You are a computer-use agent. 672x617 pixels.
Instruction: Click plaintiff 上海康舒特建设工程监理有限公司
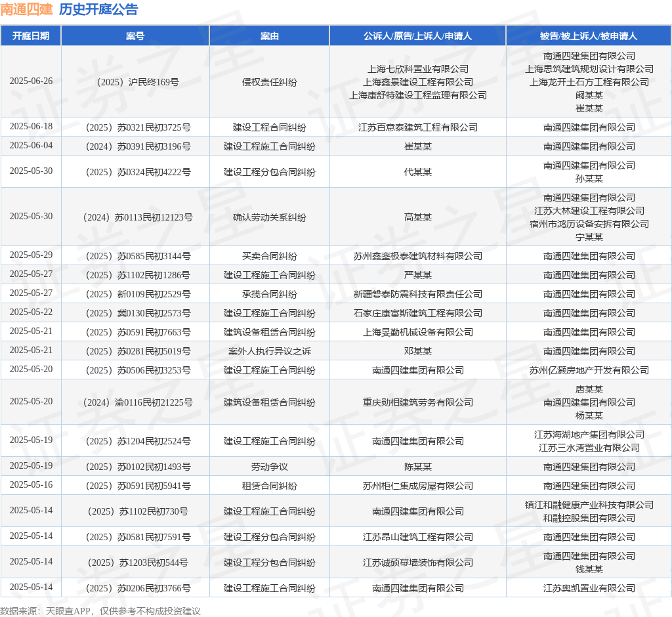(x=418, y=95)
